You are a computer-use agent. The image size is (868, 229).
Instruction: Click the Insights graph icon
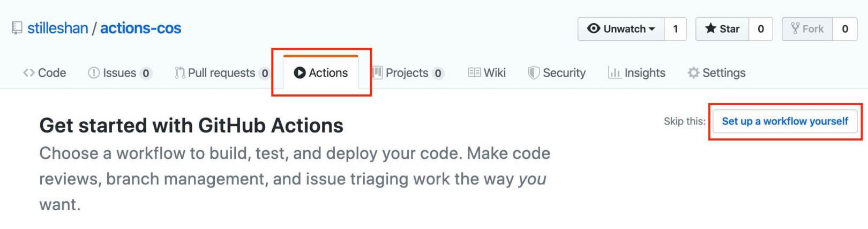(x=614, y=73)
